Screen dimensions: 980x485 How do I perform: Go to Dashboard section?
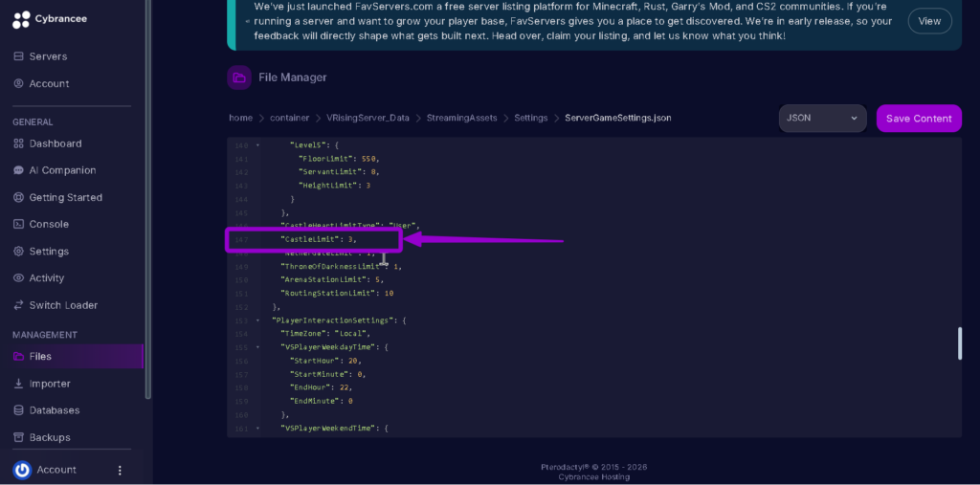(55, 143)
